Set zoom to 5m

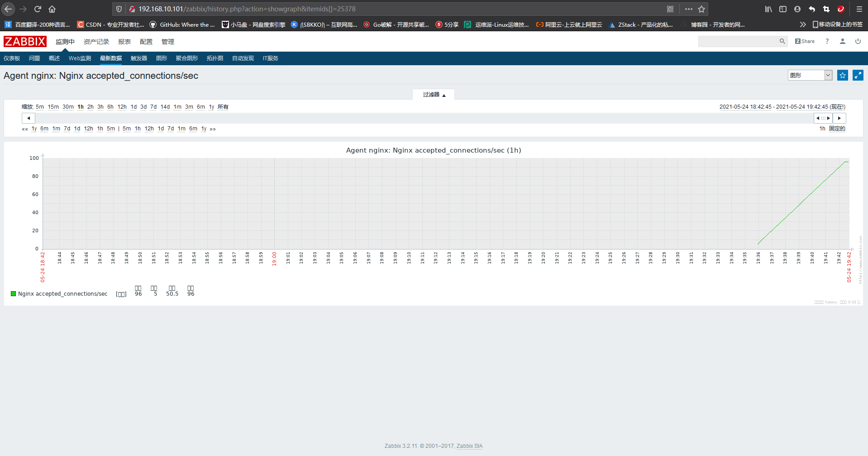(40, 107)
